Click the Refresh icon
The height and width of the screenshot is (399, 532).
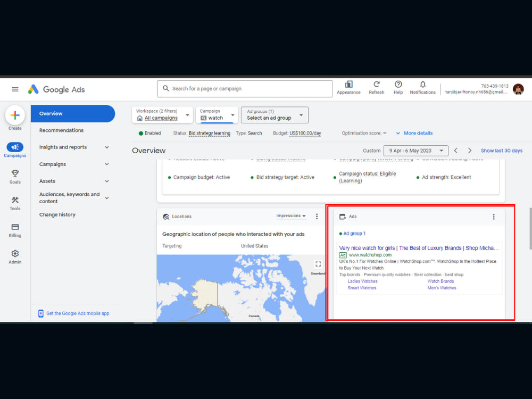click(376, 84)
